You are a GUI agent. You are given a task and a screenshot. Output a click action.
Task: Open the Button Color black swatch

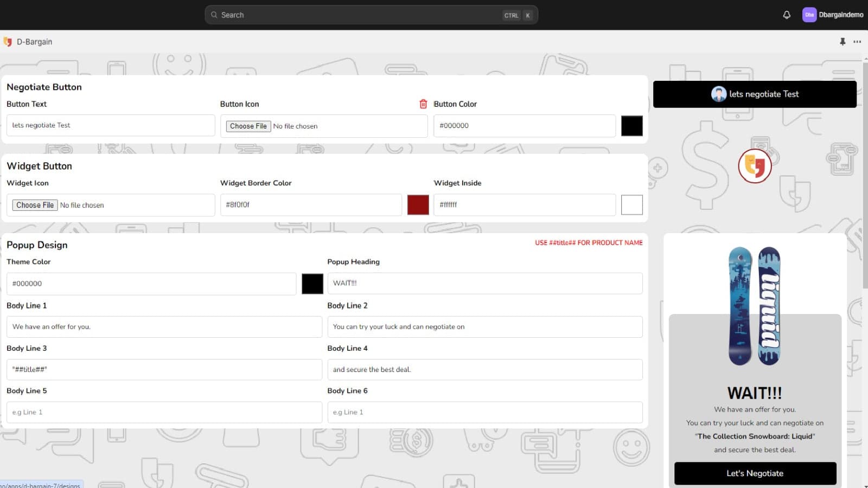(x=631, y=126)
